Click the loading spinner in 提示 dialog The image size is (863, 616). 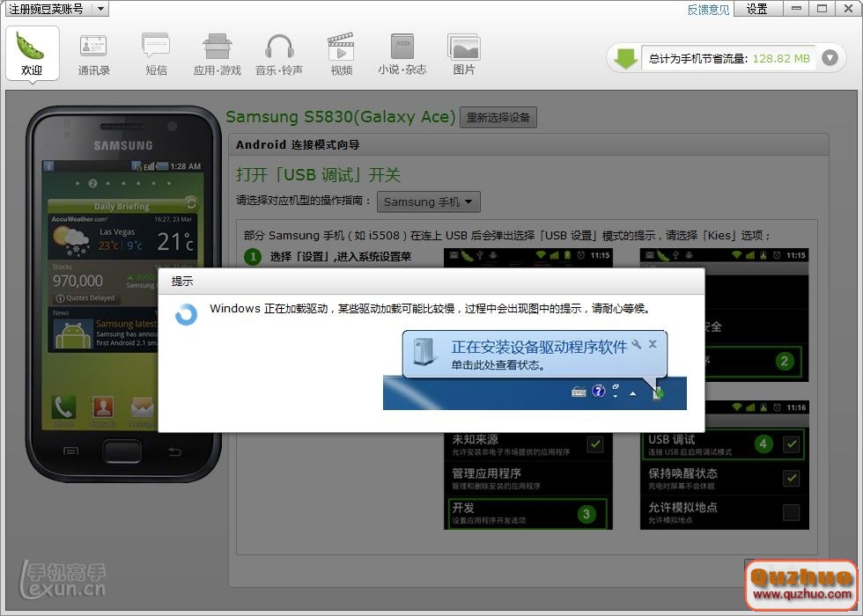pos(186,315)
